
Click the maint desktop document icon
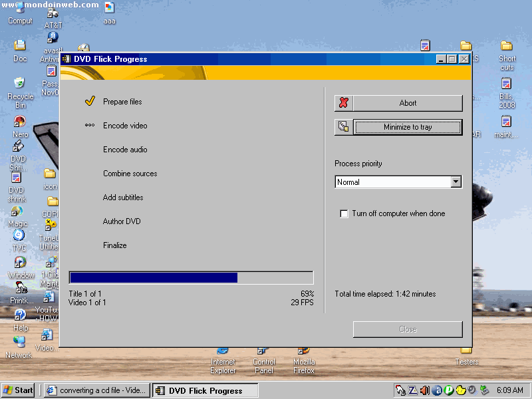(x=506, y=122)
